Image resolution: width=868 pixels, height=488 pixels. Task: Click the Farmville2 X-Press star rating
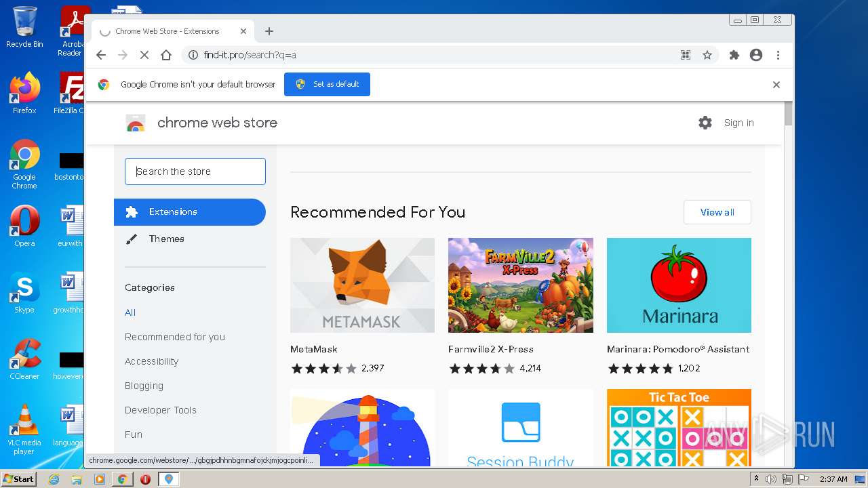481,369
